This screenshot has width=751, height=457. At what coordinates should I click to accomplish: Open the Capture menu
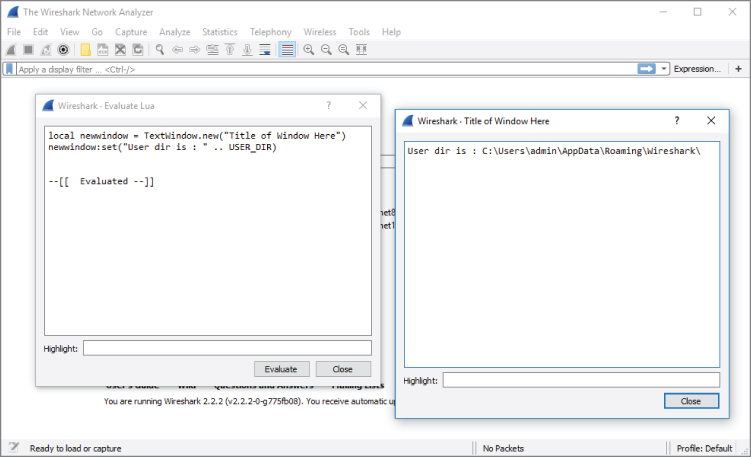click(131, 32)
